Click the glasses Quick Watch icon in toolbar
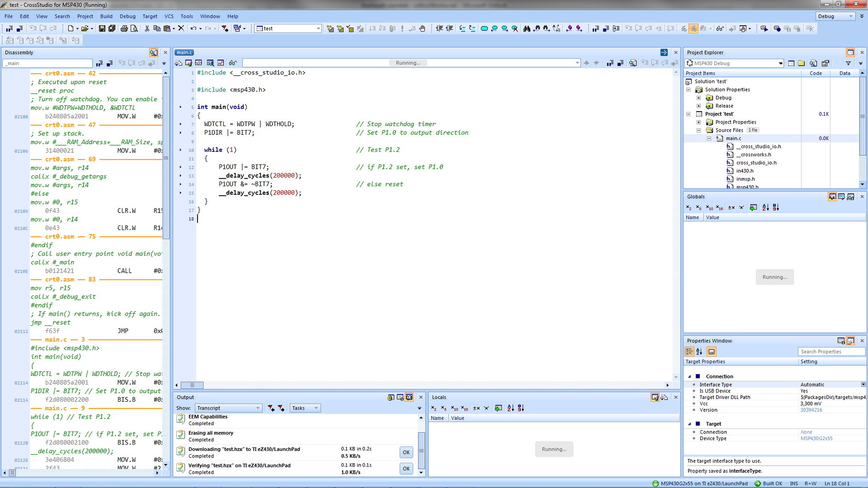 click(x=720, y=29)
